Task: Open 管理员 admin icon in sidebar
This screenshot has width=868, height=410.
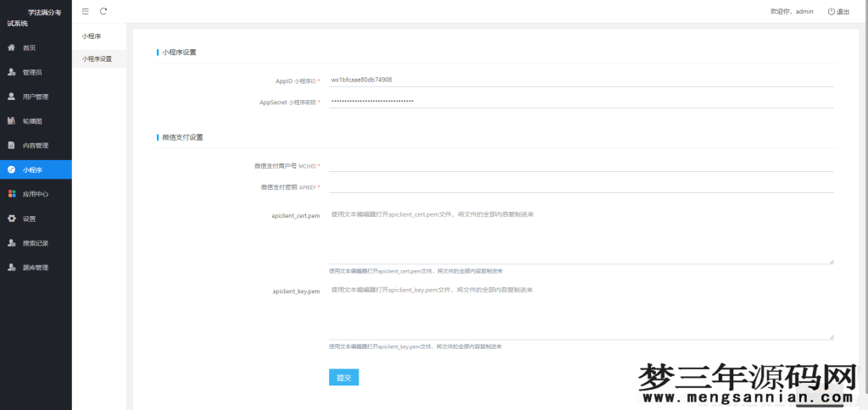Action: click(x=11, y=72)
